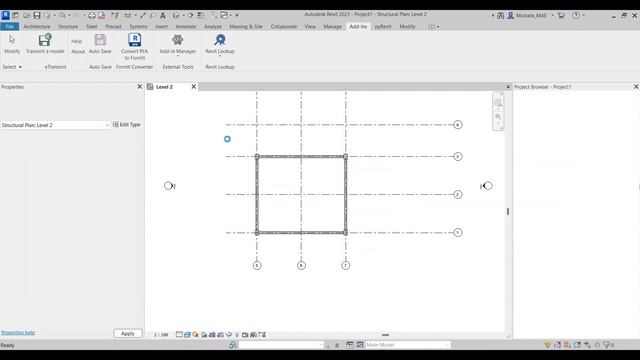Open the Structural Plan: Level 2 type selector
This screenshot has height=360, width=640.
56,125
